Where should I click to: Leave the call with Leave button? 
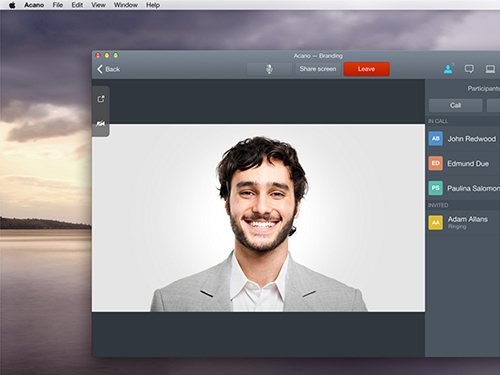[x=366, y=69]
